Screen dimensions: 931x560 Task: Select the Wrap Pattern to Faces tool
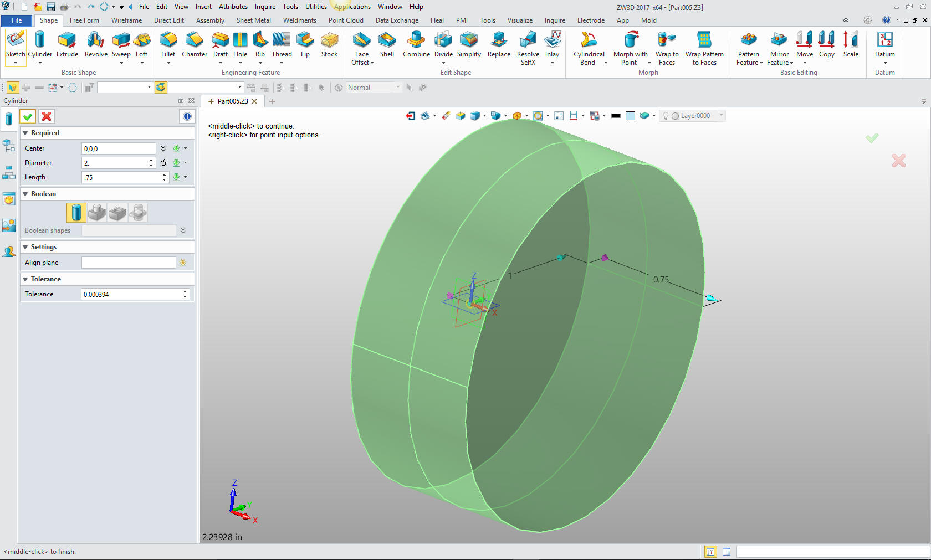[704, 48]
